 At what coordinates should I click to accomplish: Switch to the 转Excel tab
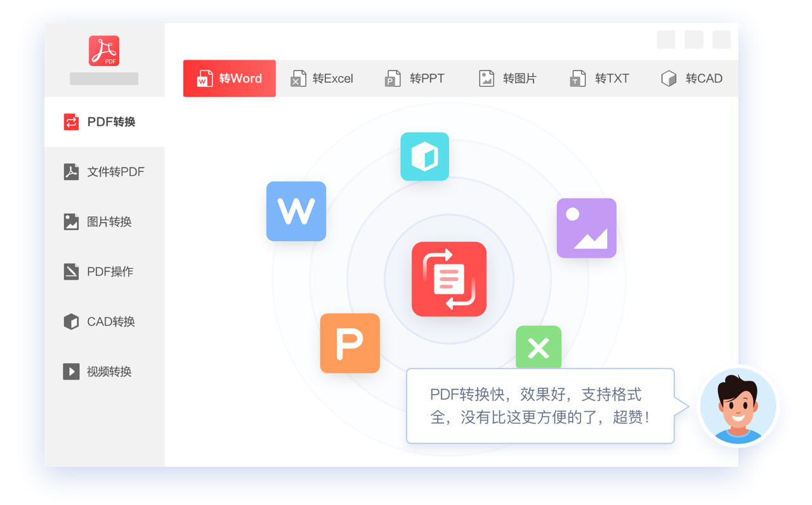tap(322, 79)
